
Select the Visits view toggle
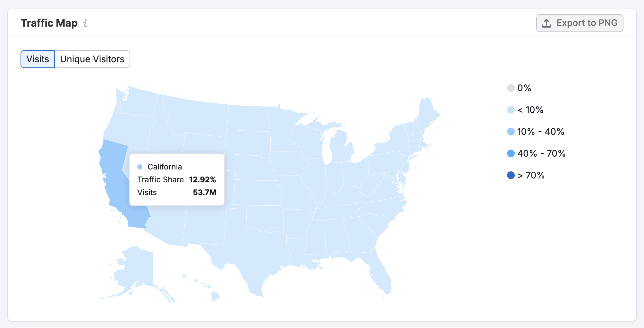click(x=38, y=59)
